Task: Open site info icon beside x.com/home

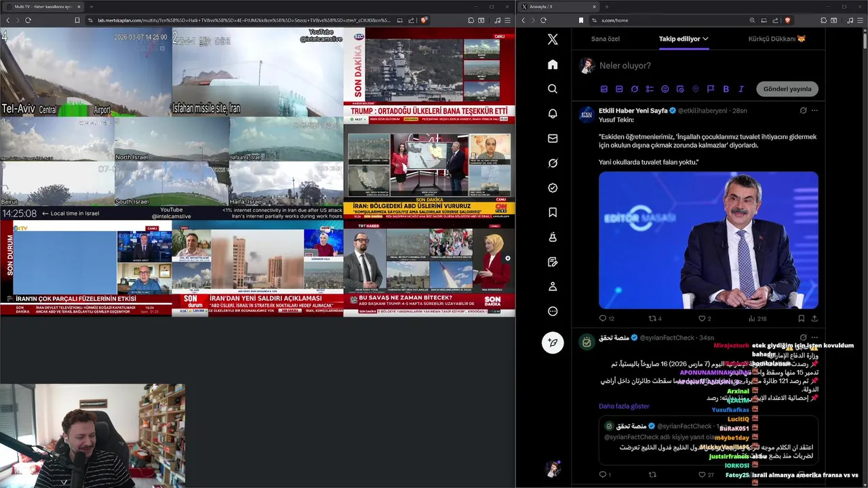Action: (594, 20)
